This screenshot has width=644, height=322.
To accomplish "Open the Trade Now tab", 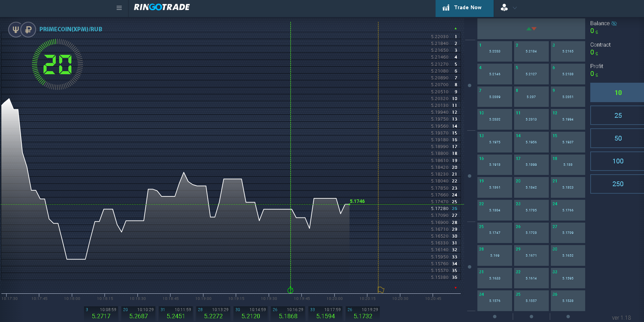I will 464,8.
